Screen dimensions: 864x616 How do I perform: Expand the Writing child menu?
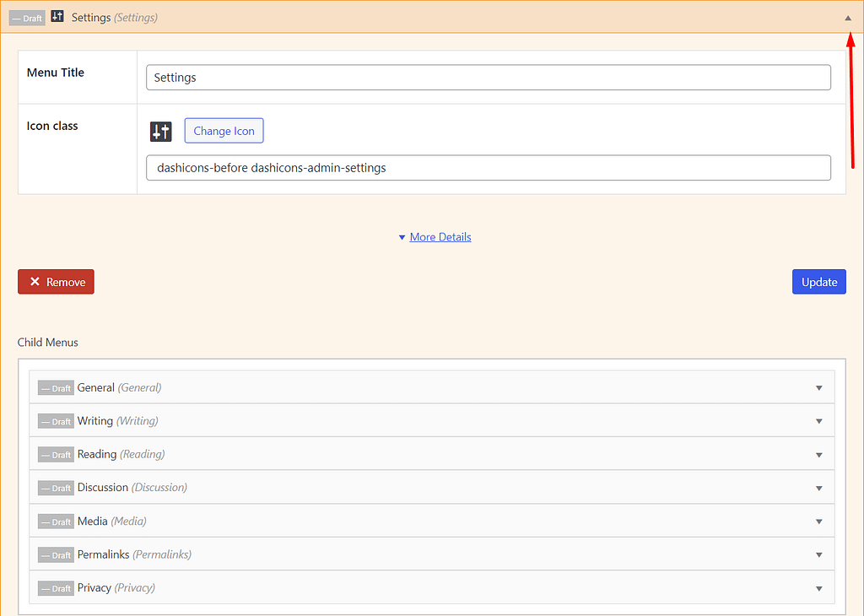click(x=818, y=420)
